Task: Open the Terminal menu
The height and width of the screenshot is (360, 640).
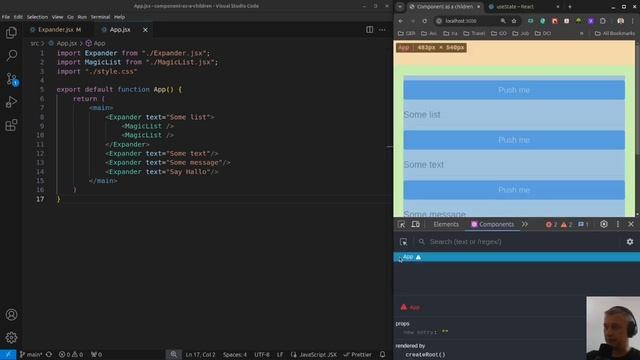Action: tap(100, 17)
